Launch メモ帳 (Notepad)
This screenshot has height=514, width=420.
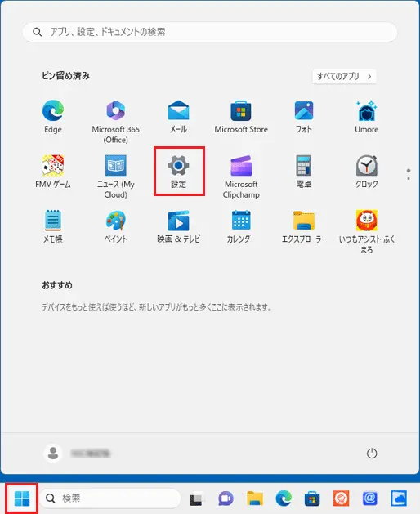[53, 226]
